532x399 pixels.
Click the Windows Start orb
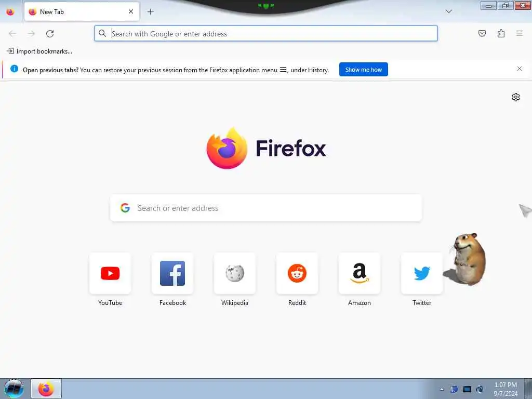(14, 389)
